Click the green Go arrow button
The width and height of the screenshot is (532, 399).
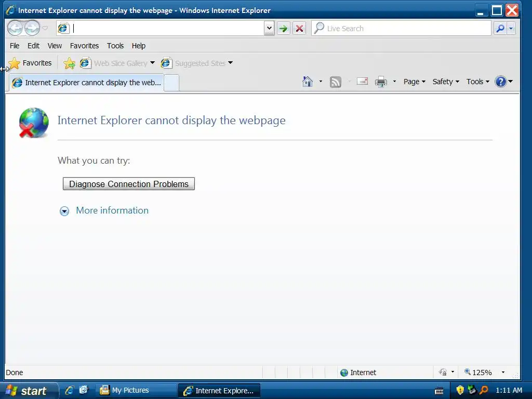[x=283, y=28]
